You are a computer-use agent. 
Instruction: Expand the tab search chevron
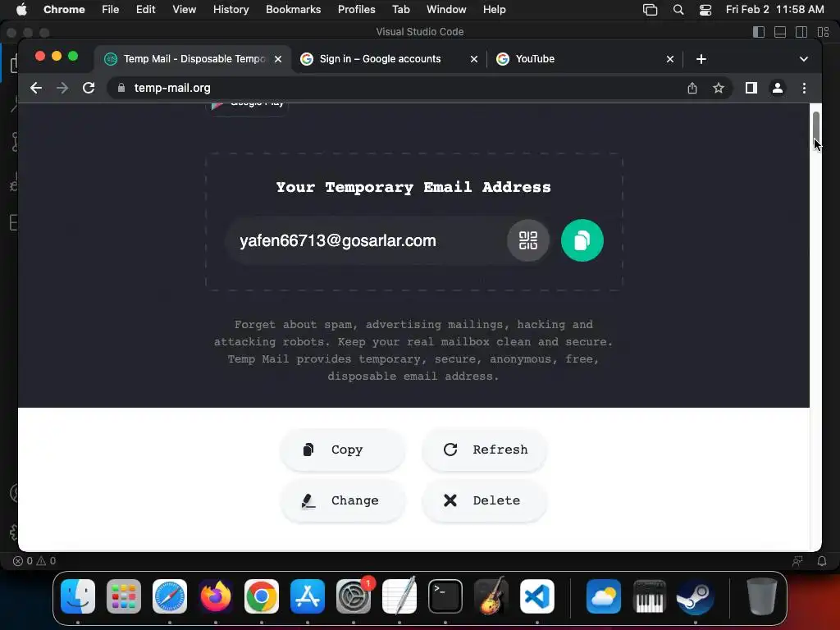pos(803,59)
